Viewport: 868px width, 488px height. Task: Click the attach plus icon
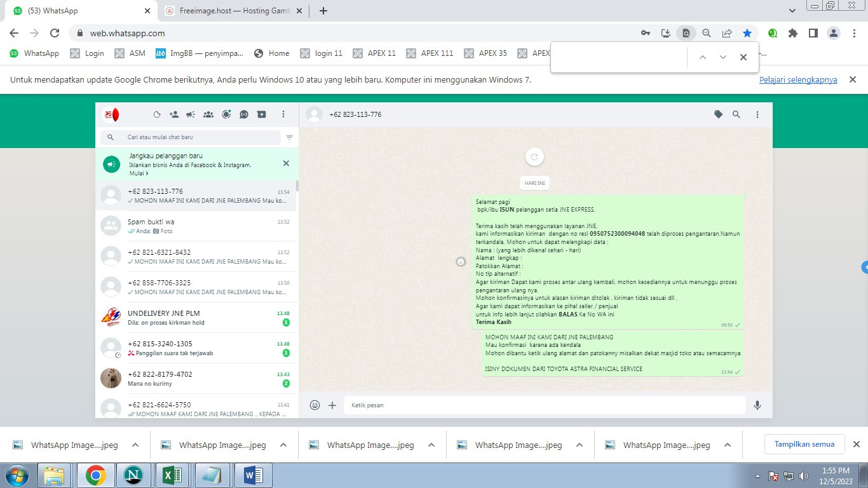click(332, 405)
